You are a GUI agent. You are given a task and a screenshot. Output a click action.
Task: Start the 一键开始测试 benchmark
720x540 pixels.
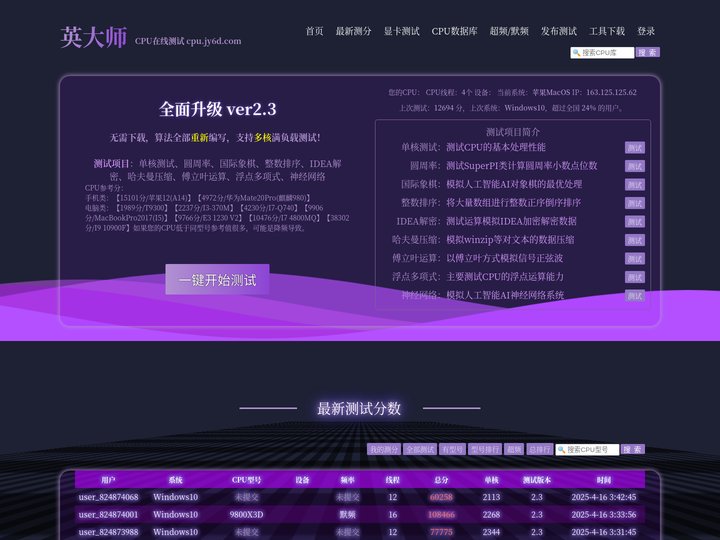pyautogui.click(x=217, y=279)
